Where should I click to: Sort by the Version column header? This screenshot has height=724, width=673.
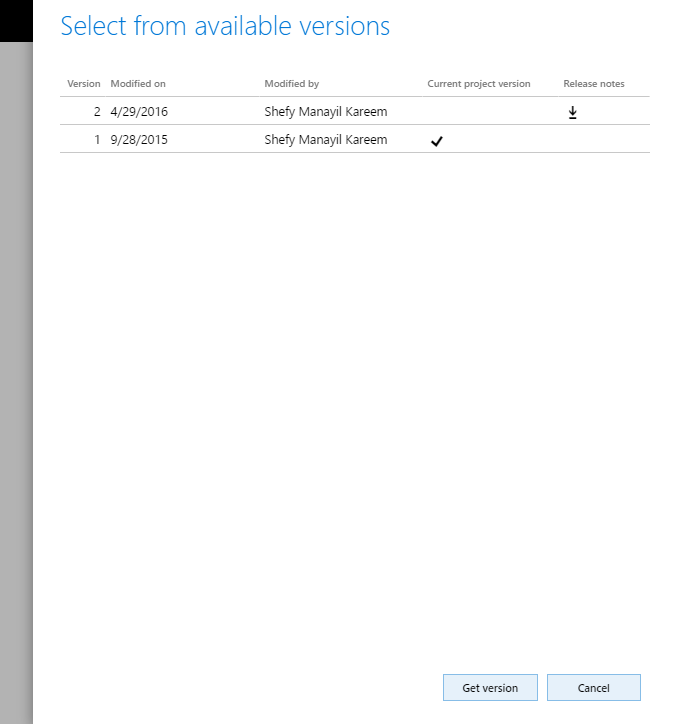click(83, 84)
